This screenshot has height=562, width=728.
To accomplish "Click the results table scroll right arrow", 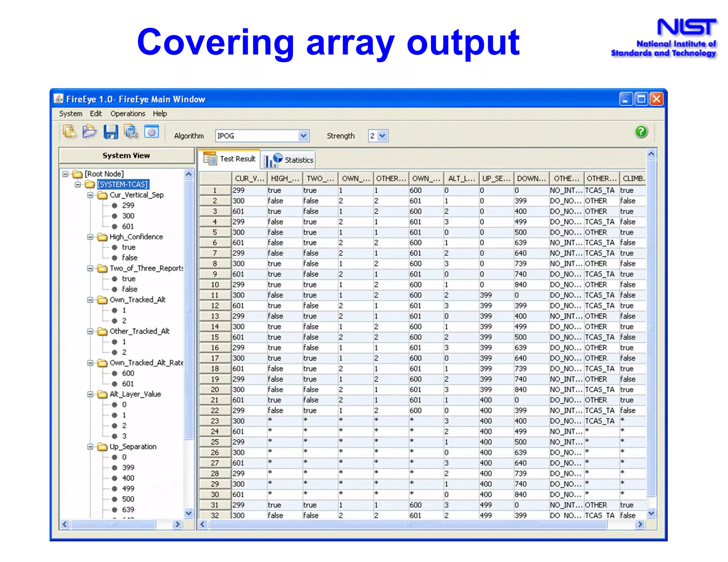I will click(640, 524).
